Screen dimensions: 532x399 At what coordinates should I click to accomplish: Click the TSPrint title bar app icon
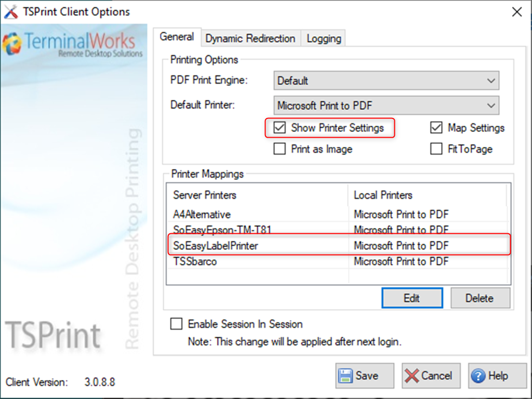tap(10, 12)
